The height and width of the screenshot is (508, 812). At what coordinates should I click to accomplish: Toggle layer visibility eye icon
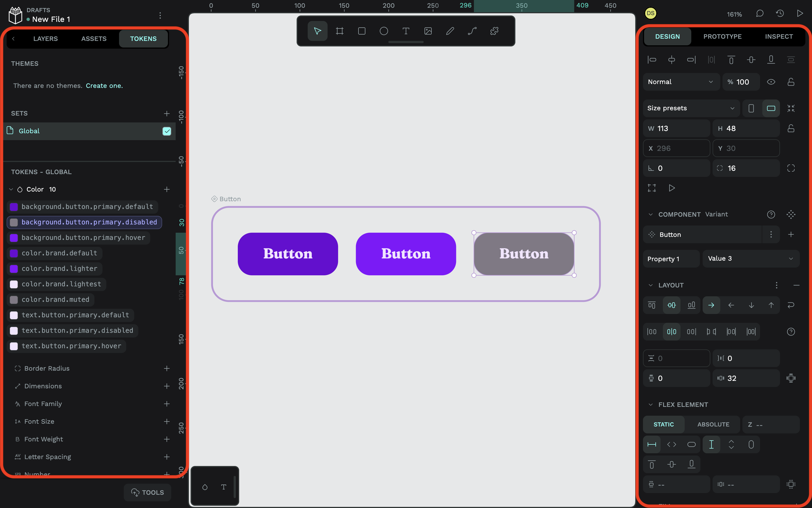[771, 82]
